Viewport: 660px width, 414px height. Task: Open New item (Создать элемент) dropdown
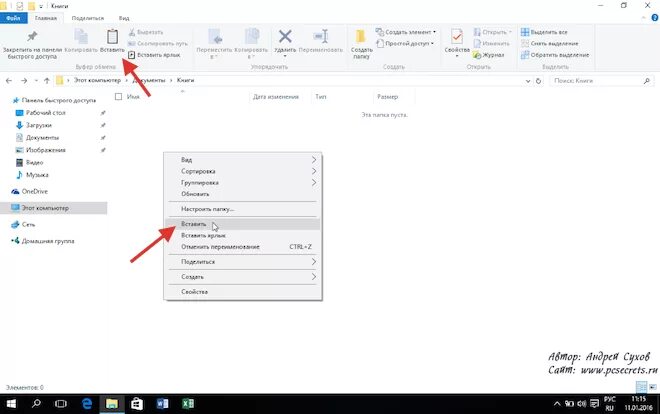(406, 32)
